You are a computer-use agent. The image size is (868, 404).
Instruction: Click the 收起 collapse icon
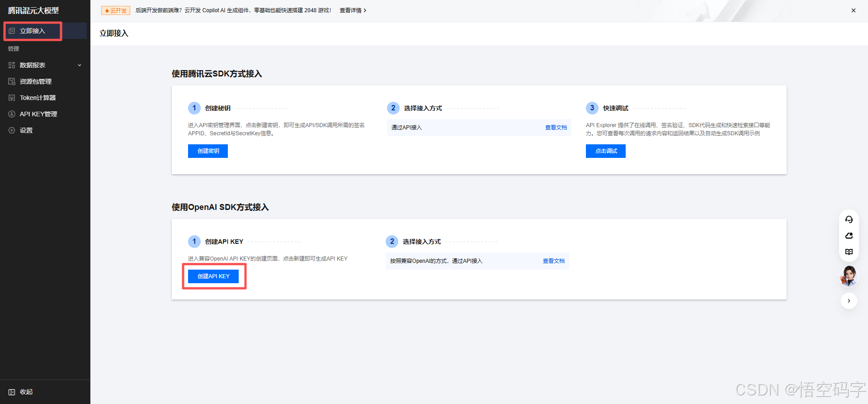click(x=12, y=392)
